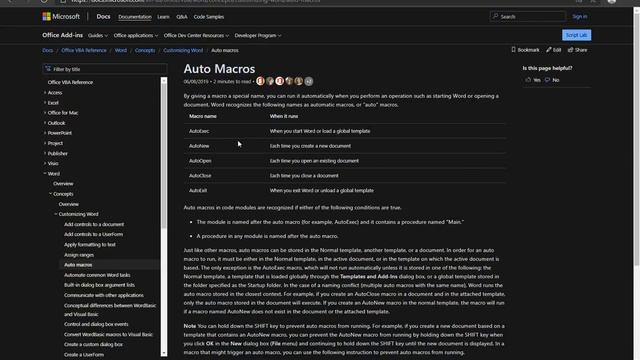The image size is (640, 360).
Task: Click the Sign in link
Action: coord(580,16)
